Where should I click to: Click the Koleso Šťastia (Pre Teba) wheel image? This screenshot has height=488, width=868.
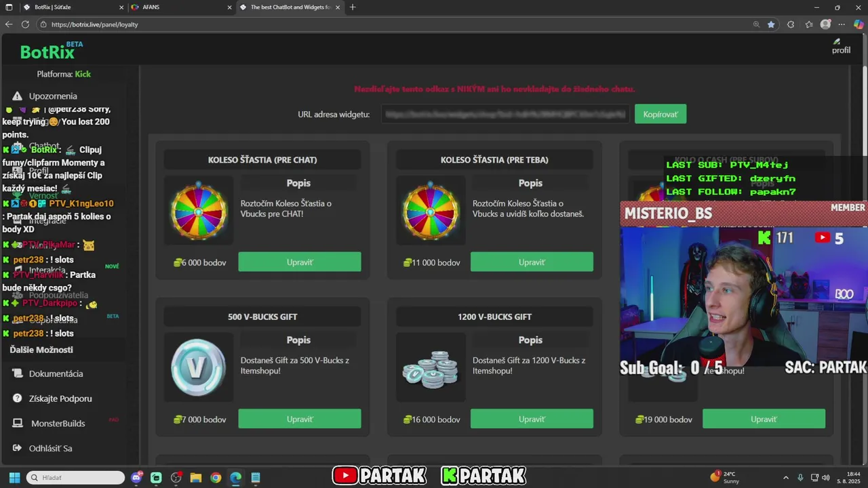(x=431, y=211)
